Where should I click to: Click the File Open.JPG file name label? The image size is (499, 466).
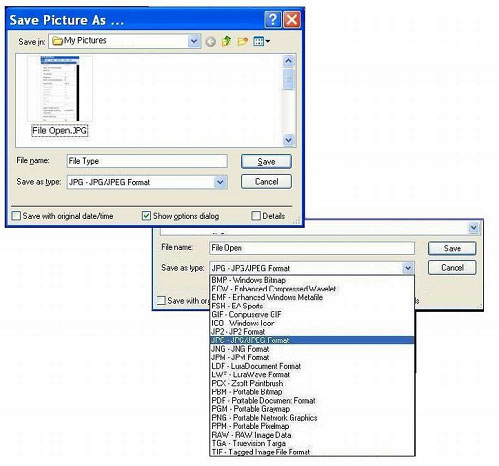point(60,131)
